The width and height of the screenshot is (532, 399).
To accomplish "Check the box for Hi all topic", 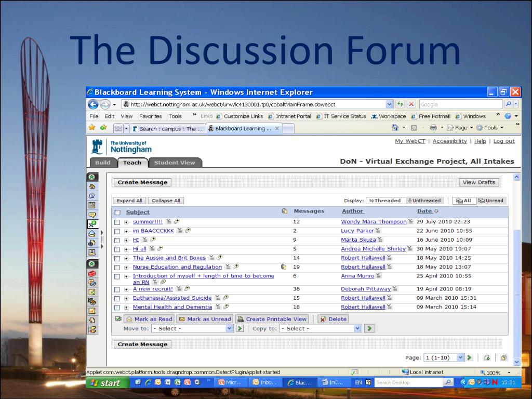I will pos(117,249).
